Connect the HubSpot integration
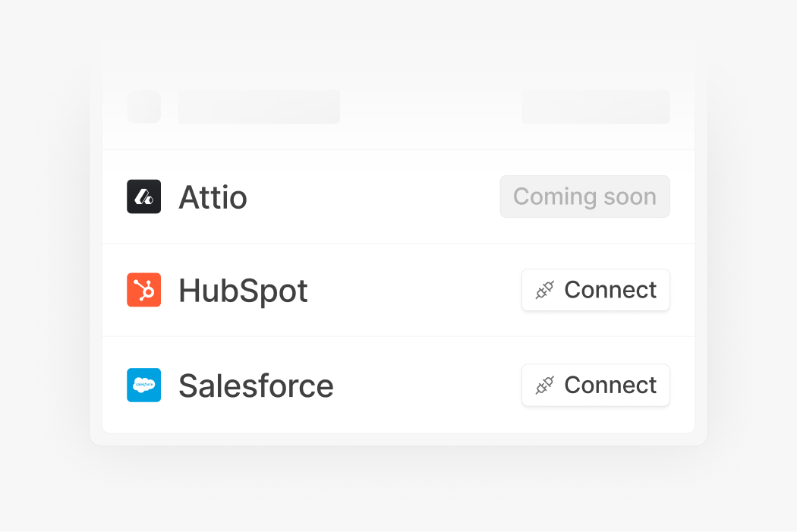The height and width of the screenshot is (532, 797). click(596, 290)
